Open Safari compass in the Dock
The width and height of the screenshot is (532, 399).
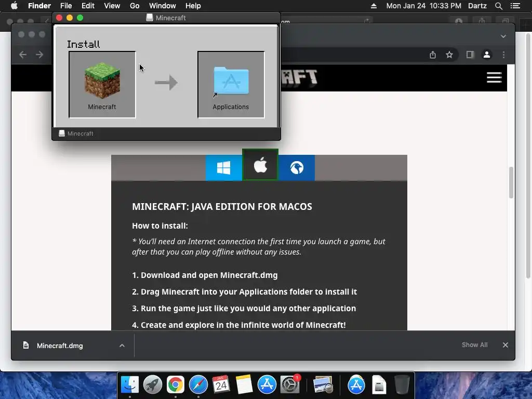[198, 384]
